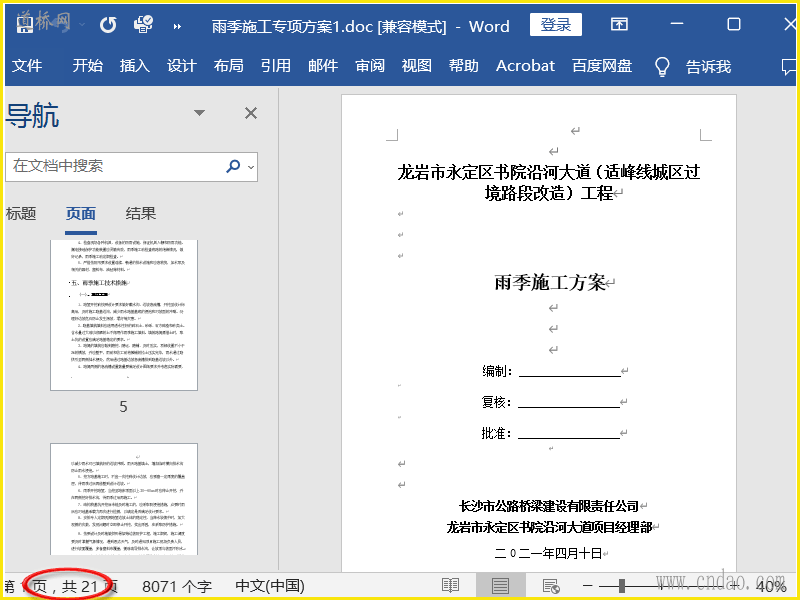Open the ribbon display options icon
The image size is (800, 600).
click(619, 24)
